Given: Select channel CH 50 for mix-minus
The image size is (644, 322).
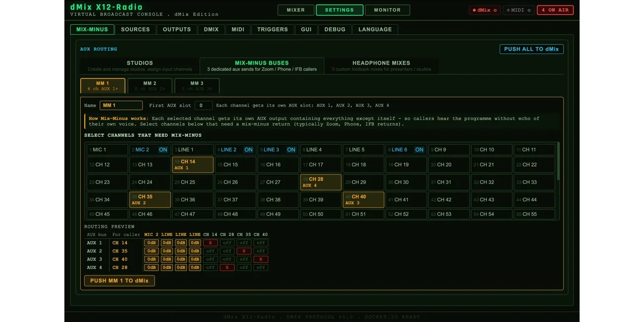Looking at the screenshot, I should (x=321, y=215).
